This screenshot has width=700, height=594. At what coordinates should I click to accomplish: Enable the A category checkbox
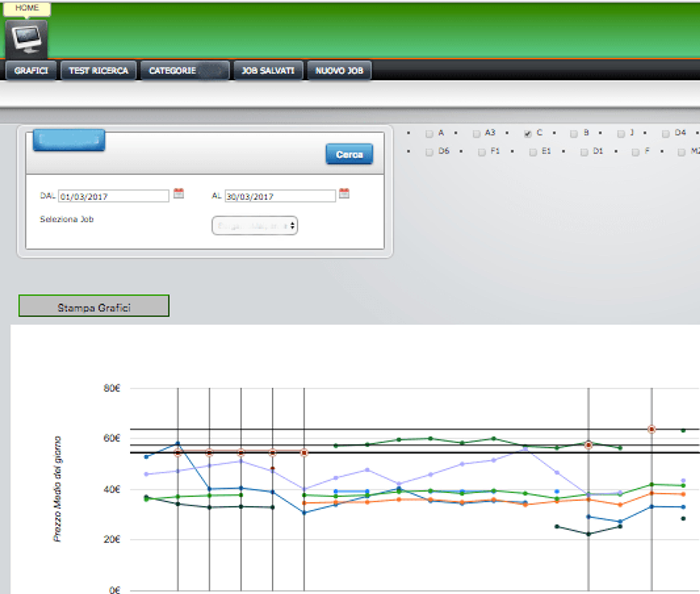coord(429,134)
